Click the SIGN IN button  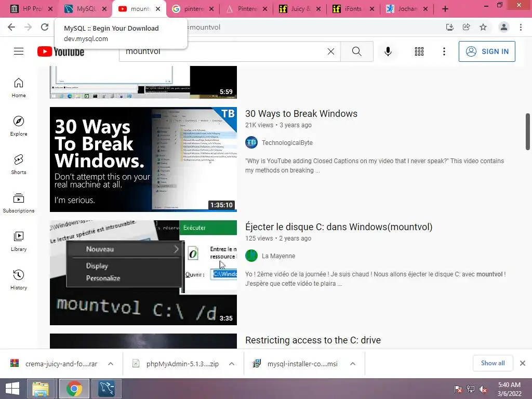tap(487, 51)
